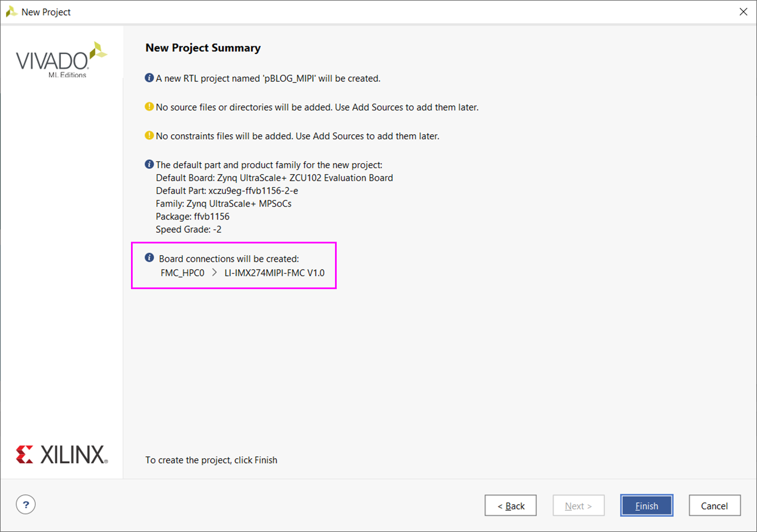This screenshot has width=757, height=532.
Task: Click the arrow chevron after FMC_HPC0
Action: (x=214, y=272)
